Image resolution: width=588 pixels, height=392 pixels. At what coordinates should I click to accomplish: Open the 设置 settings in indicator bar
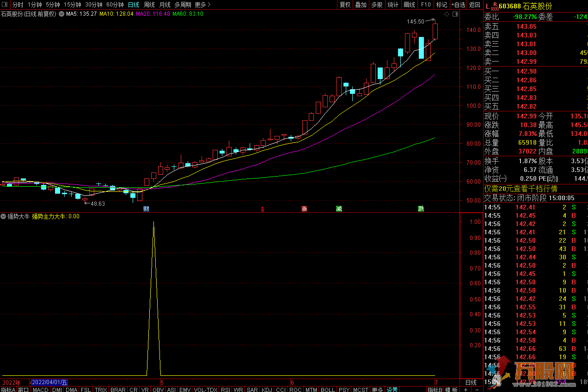click(392, 390)
